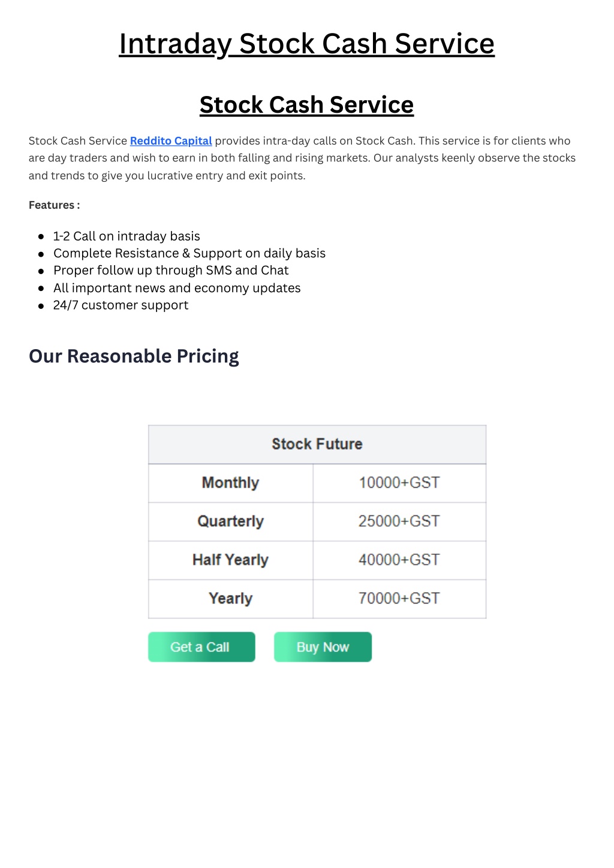Open the Reddito Capital hyperlink

[171, 141]
